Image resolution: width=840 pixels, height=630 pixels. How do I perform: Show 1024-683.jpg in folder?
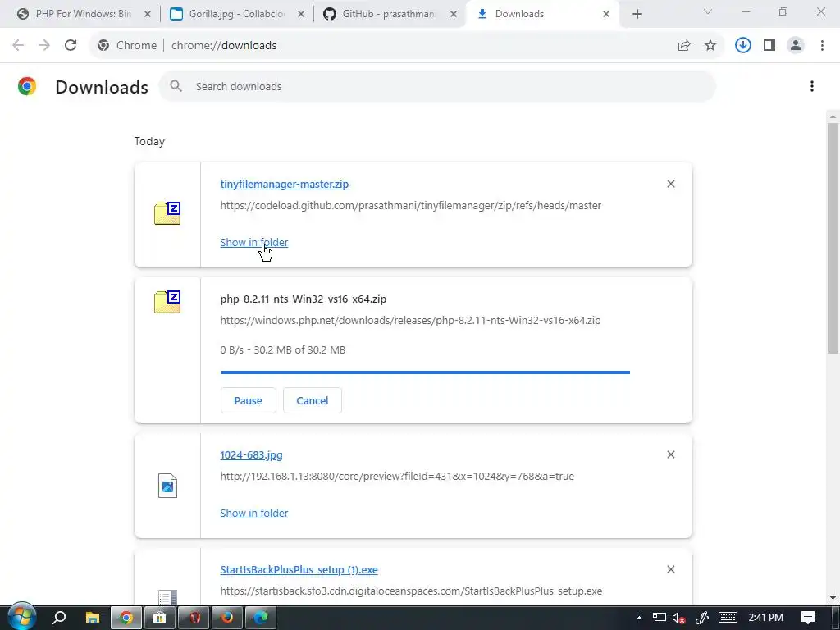point(254,513)
